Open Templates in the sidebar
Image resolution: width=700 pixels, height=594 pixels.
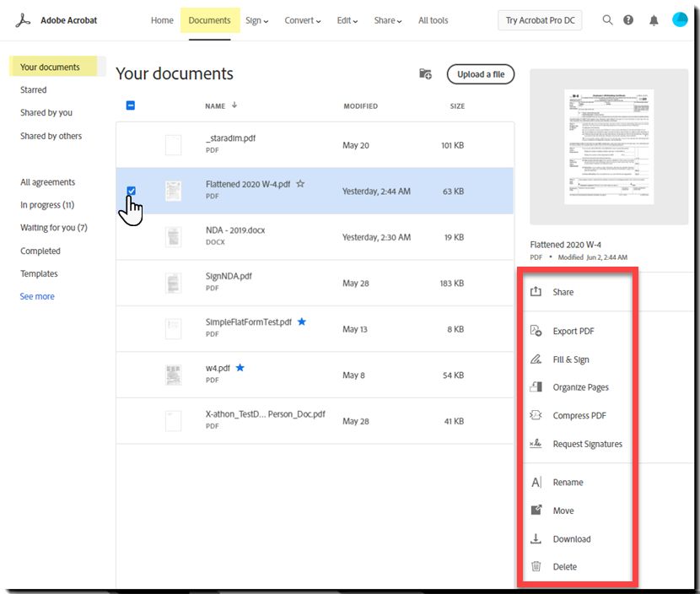click(x=39, y=273)
